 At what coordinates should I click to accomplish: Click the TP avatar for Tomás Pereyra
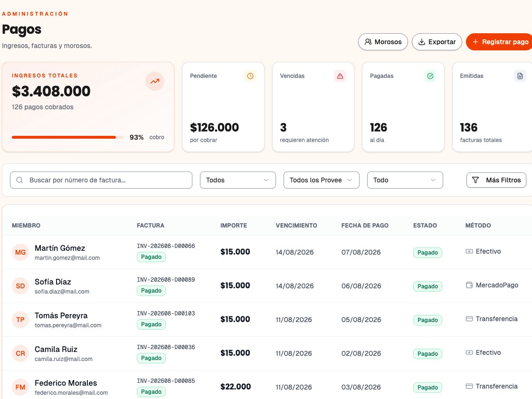coord(20,320)
